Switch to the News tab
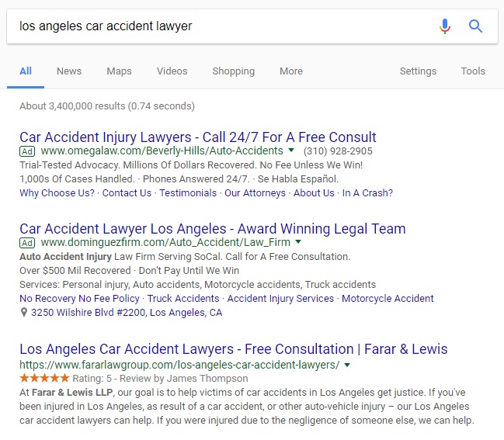Screen dimensions: 504x440 click(69, 71)
